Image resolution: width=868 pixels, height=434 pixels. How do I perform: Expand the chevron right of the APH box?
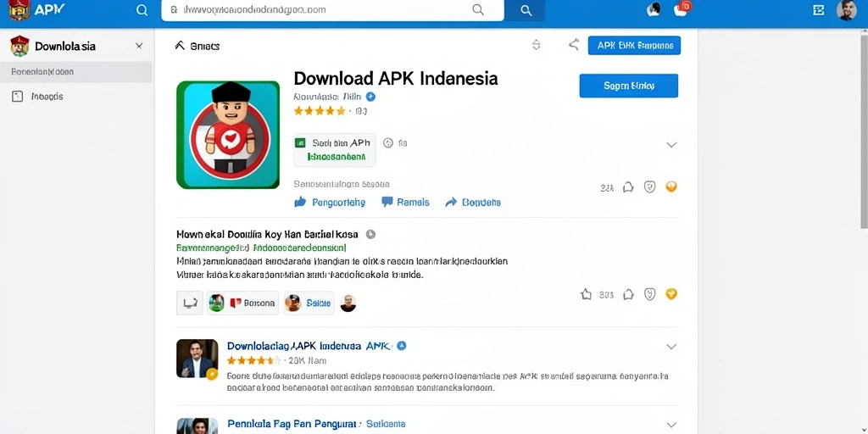click(671, 144)
